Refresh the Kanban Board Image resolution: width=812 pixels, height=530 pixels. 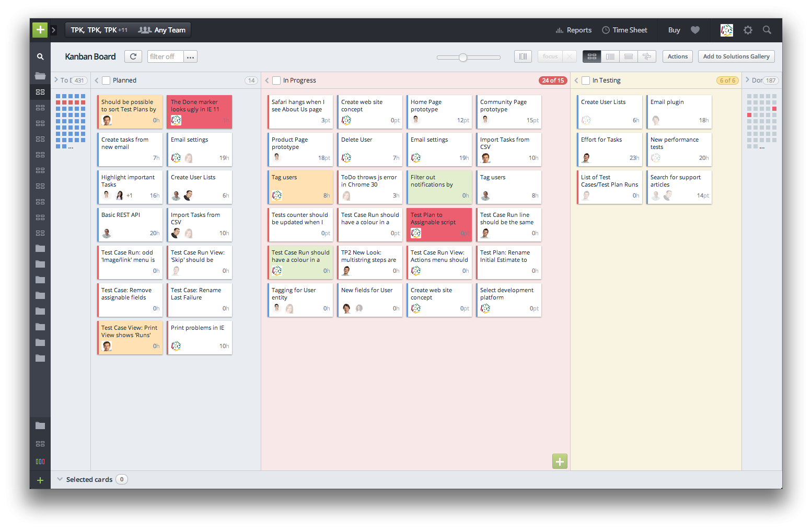[x=133, y=56]
